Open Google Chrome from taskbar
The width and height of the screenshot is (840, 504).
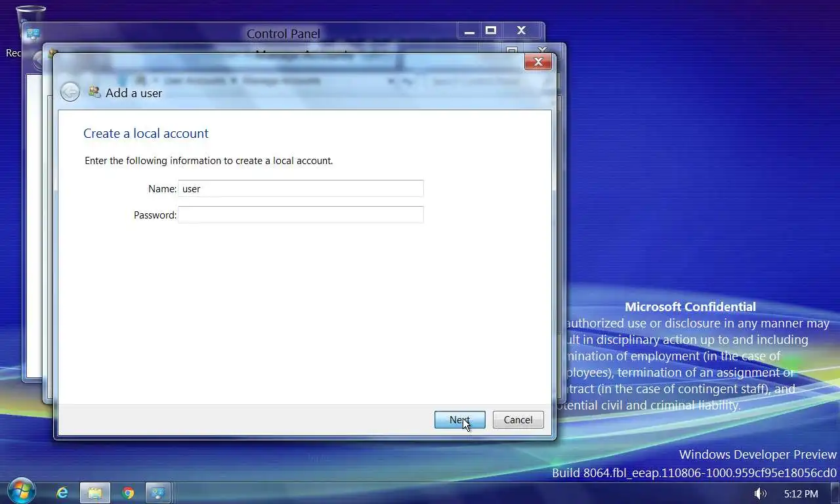coord(128,493)
